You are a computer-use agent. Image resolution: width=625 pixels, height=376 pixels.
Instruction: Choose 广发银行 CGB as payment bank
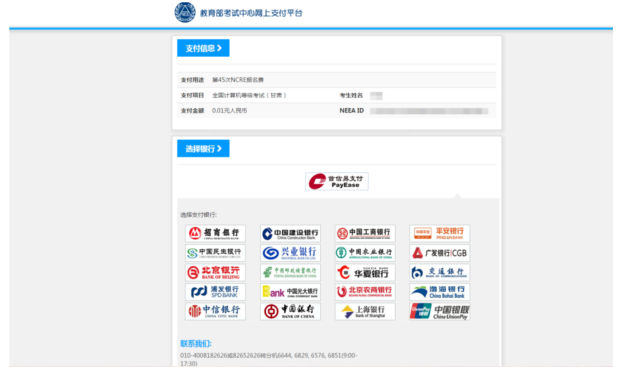[440, 253]
